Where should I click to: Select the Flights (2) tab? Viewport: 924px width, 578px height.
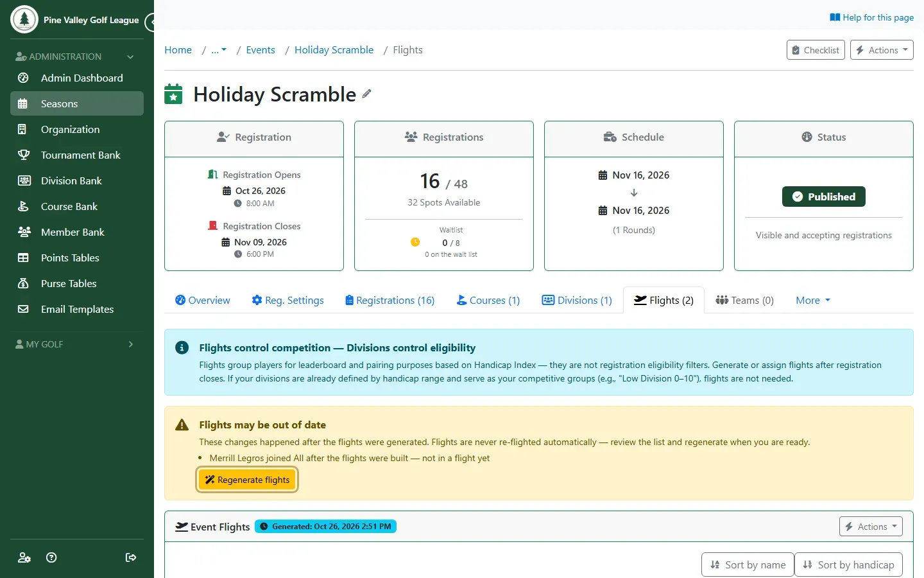tap(663, 300)
